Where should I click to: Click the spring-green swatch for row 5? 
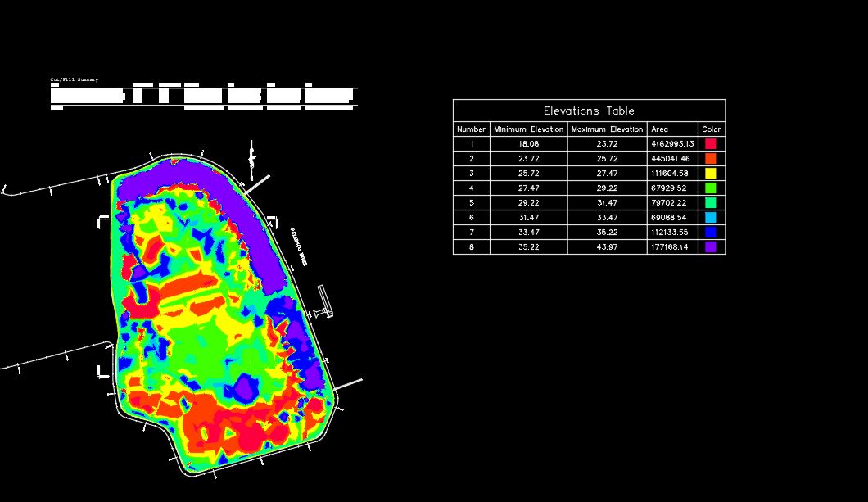[x=711, y=202]
